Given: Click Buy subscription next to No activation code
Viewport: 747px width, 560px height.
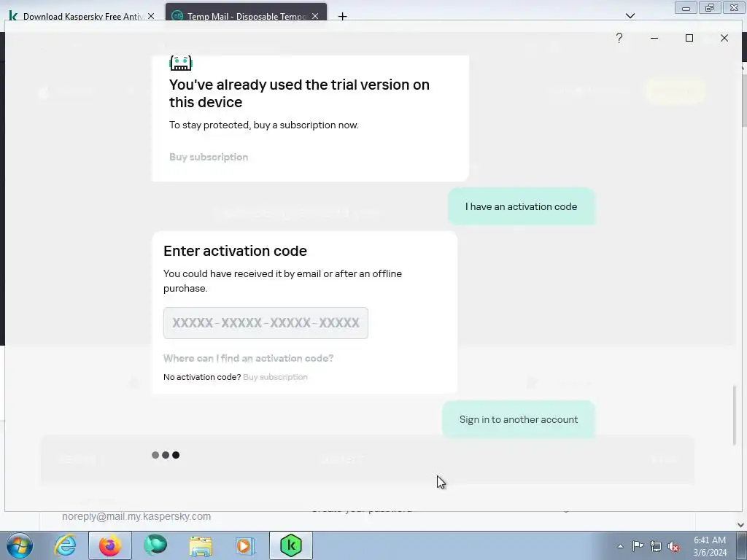Looking at the screenshot, I should 275,377.
